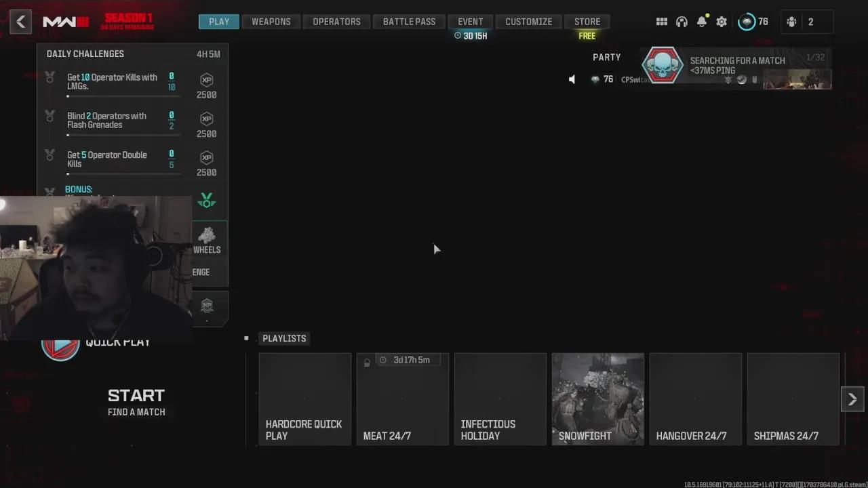Open the settings gear icon
The height and width of the screenshot is (488, 868).
pos(722,22)
